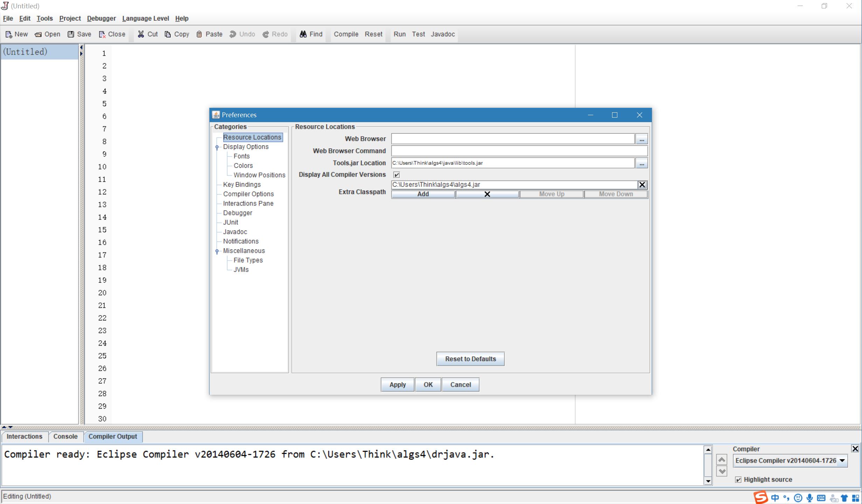
Task: Click the Copy icon in the toolbar
Action: coord(167,34)
